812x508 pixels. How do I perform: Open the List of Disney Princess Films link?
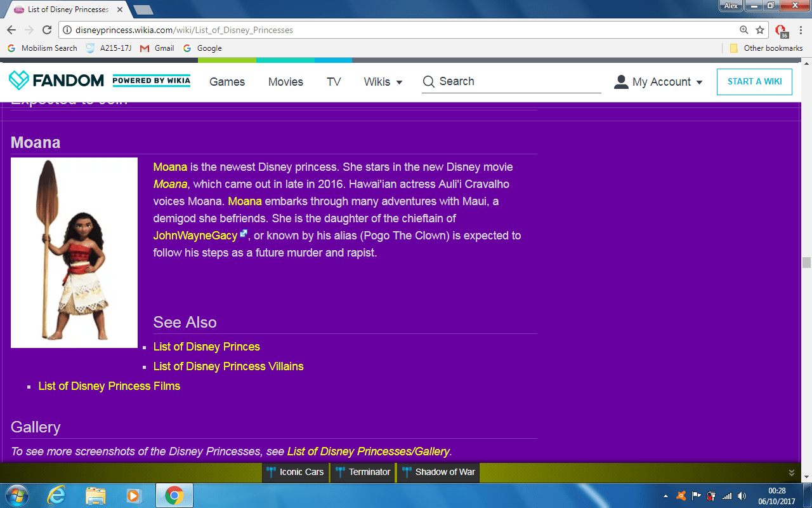click(109, 386)
